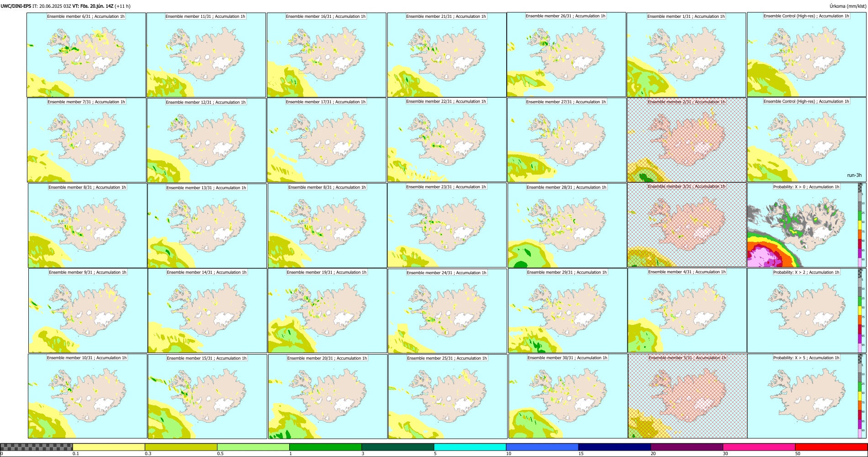Image resolution: width=868 pixels, height=457 pixels.
Task: Open the hatched Ensemble member 2/31 map
Action: [x=687, y=140]
